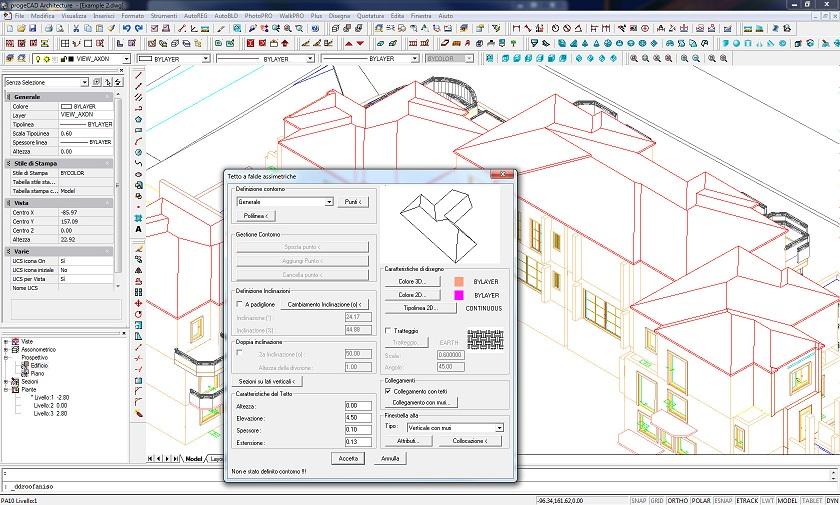840x505 pixels.
Task: Open the Tipo Verticale con muri dropdown
Action: click(498, 427)
